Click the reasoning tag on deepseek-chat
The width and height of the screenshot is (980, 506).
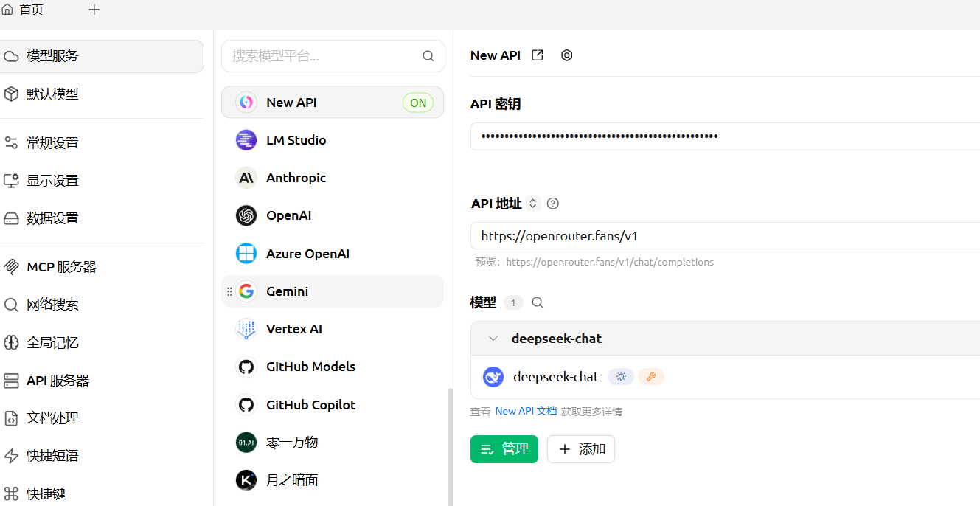point(621,377)
